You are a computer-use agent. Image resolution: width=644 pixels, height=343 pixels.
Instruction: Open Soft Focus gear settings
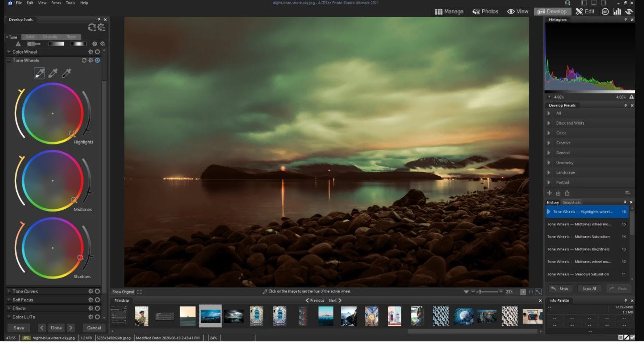tap(91, 300)
